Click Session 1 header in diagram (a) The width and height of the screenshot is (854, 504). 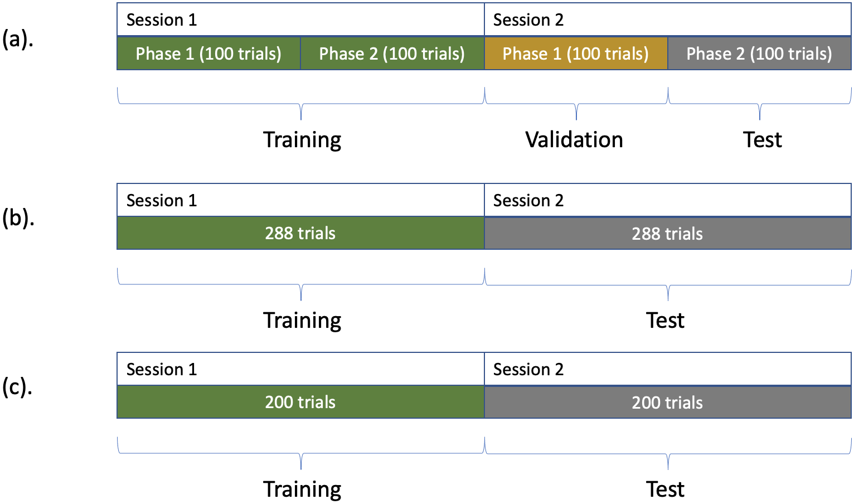(162, 20)
